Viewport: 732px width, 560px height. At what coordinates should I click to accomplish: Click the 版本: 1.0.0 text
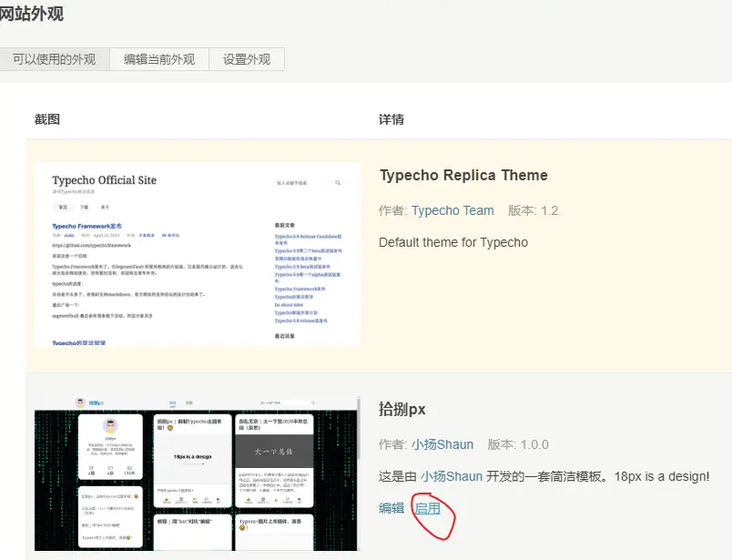click(x=518, y=444)
